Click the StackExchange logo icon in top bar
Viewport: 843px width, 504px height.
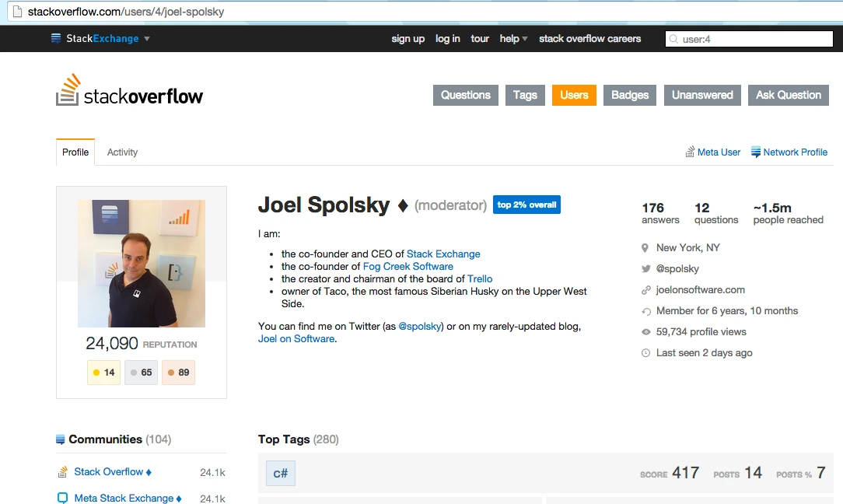56,38
